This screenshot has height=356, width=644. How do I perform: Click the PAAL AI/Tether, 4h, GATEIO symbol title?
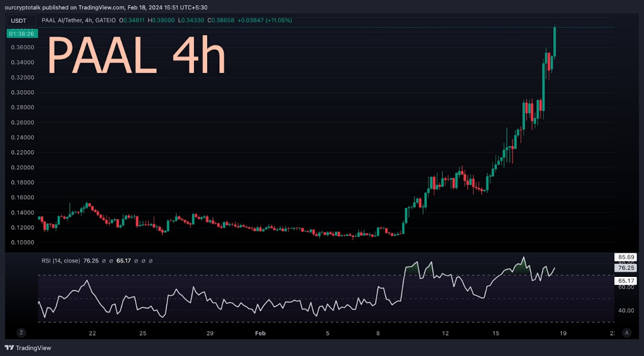(79, 20)
